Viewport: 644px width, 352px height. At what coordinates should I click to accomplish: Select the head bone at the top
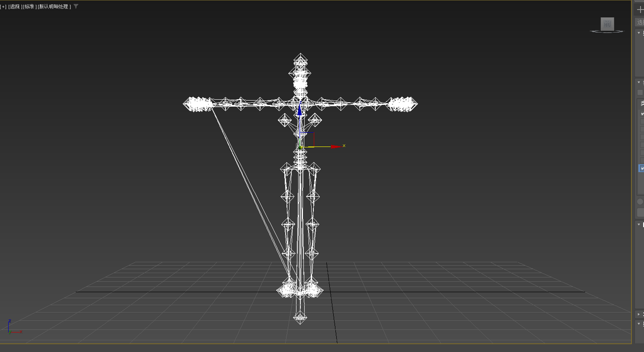[301, 60]
